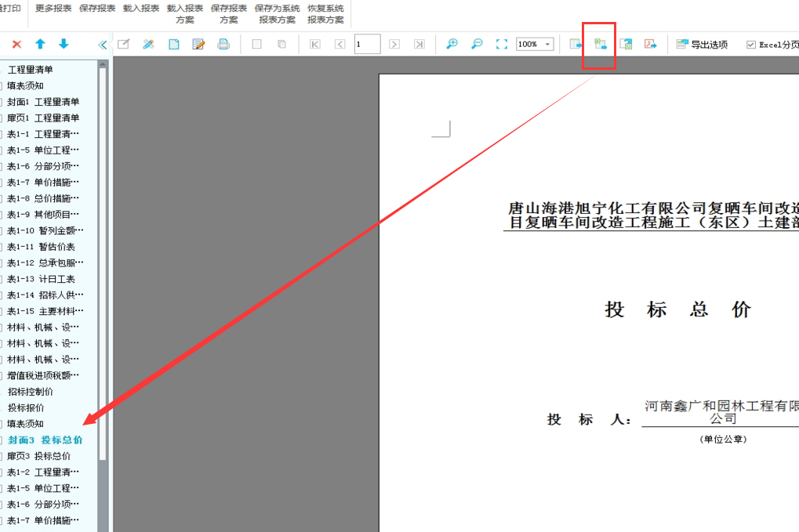Select 表1-8 总价措施… report

(43, 198)
